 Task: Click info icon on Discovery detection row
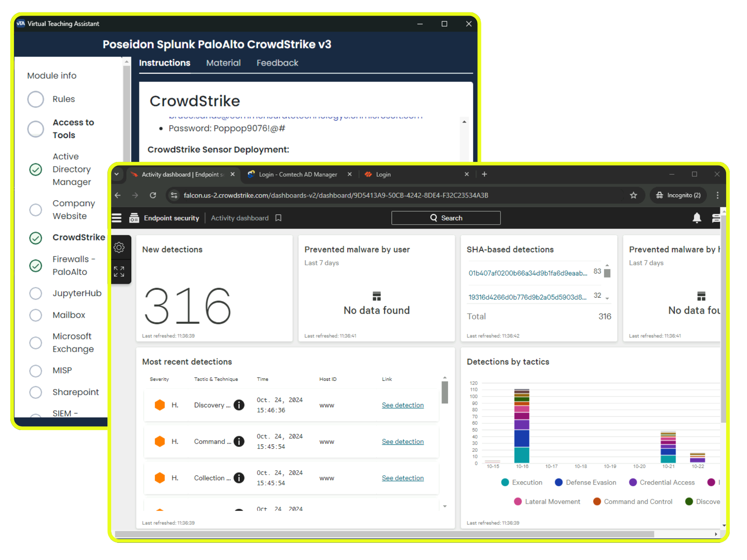coord(239,405)
